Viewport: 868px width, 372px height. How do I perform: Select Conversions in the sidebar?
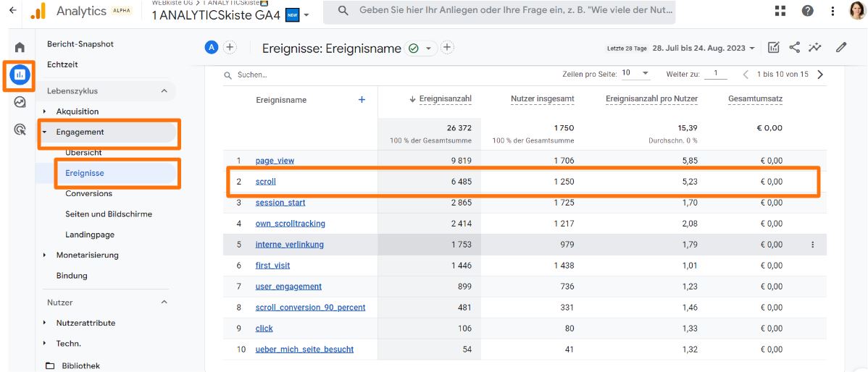pos(88,194)
